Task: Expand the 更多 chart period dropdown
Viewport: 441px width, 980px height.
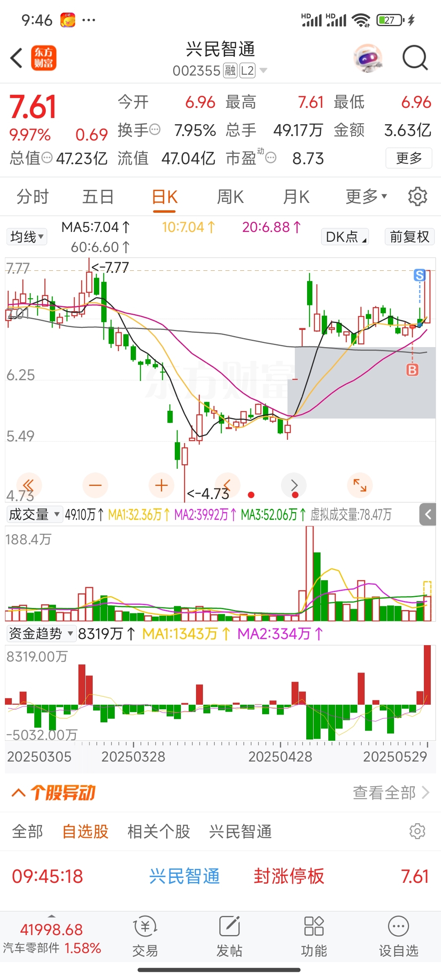Action: pyautogui.click(x=366, y=197)
